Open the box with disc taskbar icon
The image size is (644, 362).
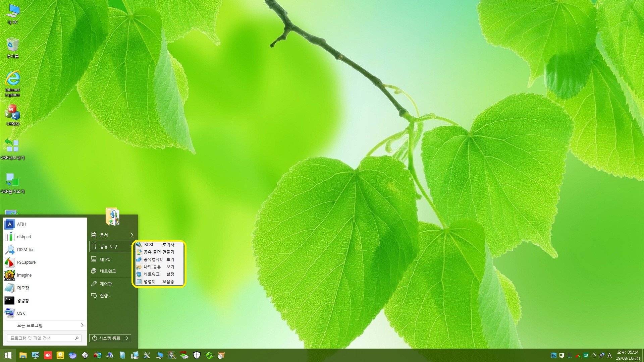[x=221, y=355]
